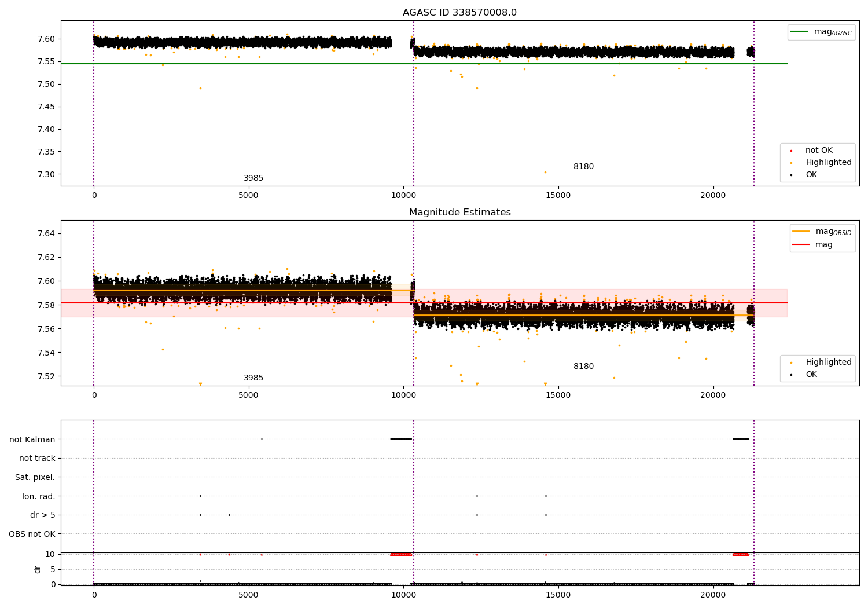Image resolution: width=868 pixels, height=608 pixels.
Task: Click the 20000 x-tick of the top plot
Action: point(713,196)
